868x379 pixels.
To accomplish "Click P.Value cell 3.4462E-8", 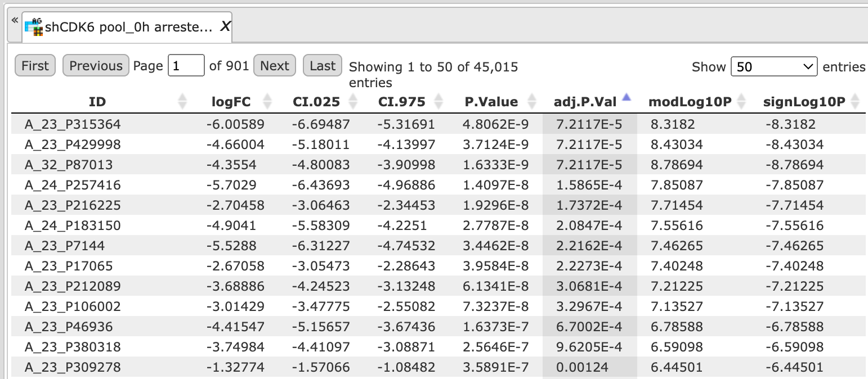I will [496, 246].
